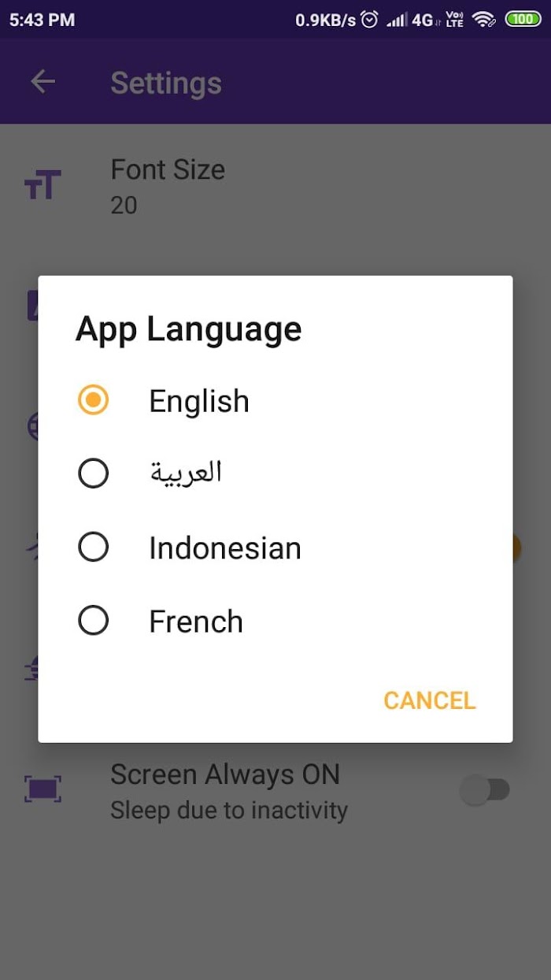Tap the alarm clock status icon
551x980 pixels.
[370, 19]
